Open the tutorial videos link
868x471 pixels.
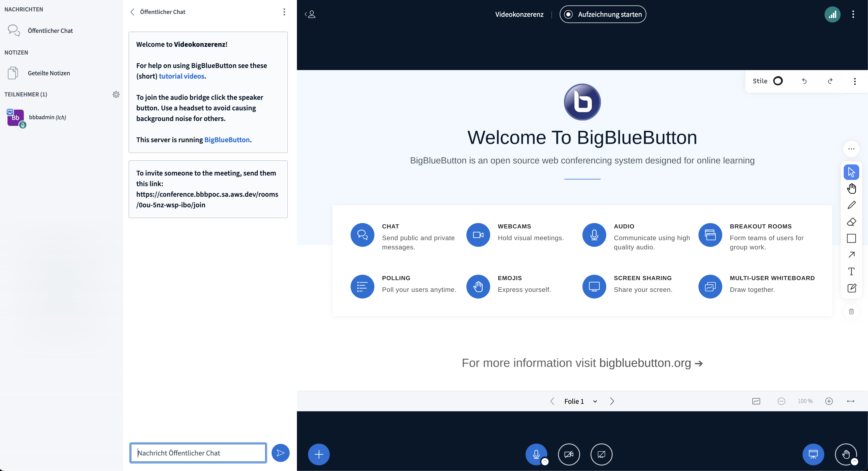click(x=181, y=76)
